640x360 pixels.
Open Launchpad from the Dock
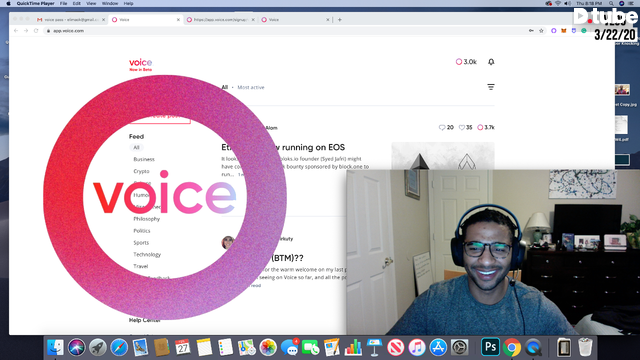98,348
